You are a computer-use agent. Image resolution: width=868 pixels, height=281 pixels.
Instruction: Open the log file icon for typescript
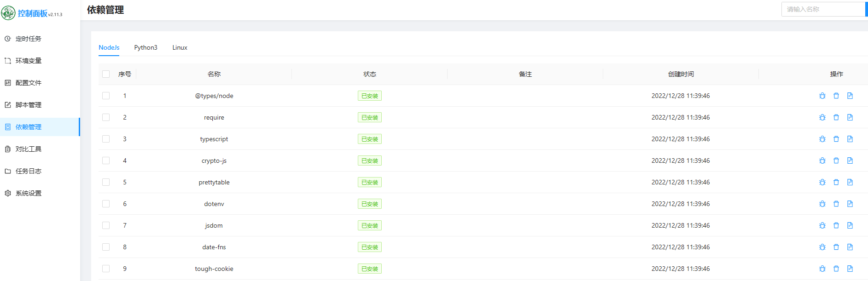(x=850, y=139)
